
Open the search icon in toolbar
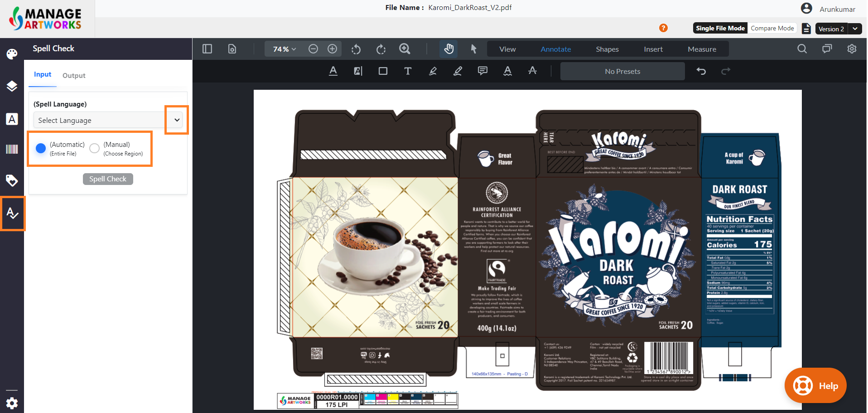[x=802, y=49]
